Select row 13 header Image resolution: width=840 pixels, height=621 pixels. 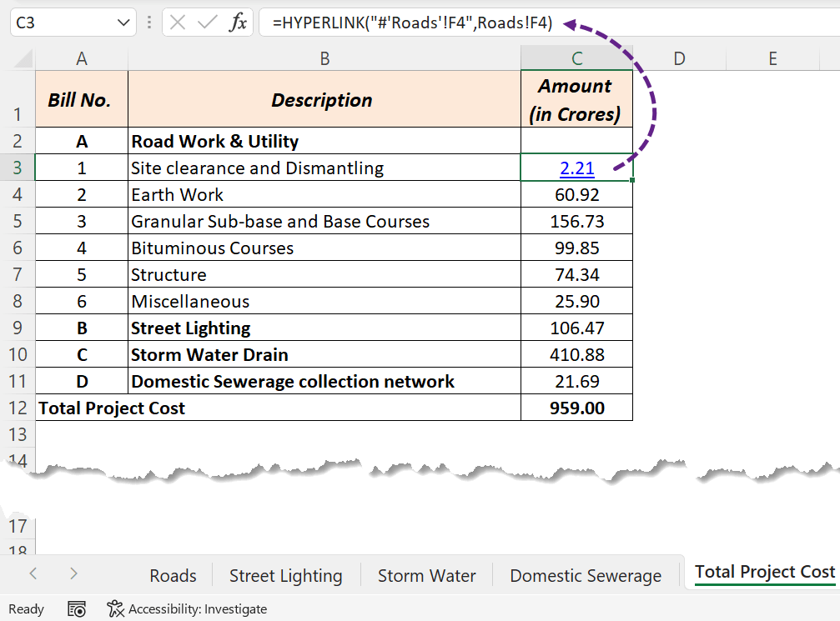[x=18, y=434]
